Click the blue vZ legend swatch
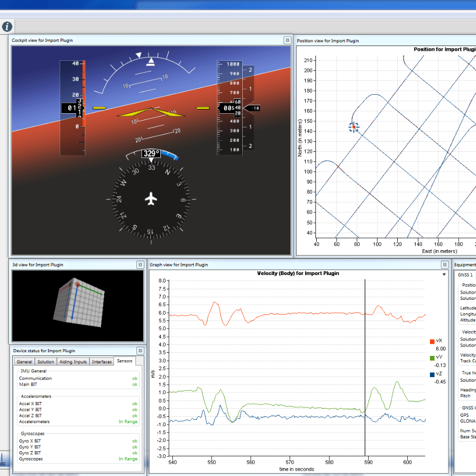Screen dimensions: 476x476 click(432, 374)
